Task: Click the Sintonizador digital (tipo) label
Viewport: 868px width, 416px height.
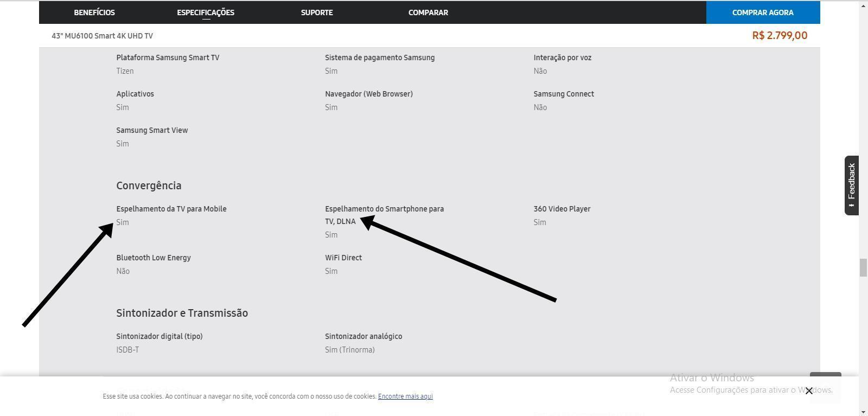Action: 159,336
